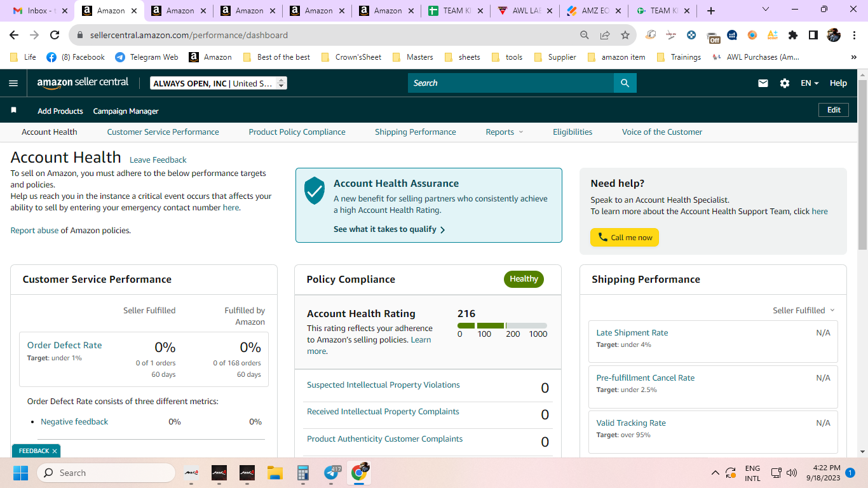
Task: Open File Explorer from the taskbar
Action: click(275, 473)
